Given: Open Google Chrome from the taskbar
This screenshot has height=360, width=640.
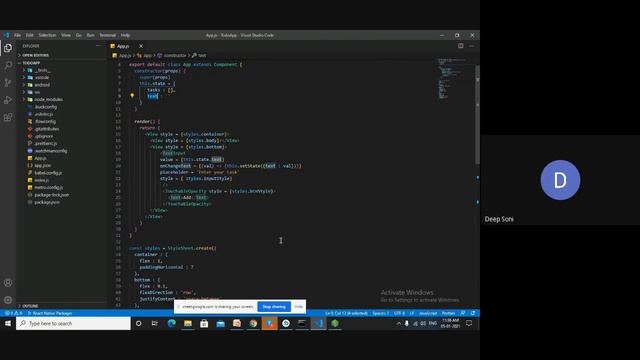Looking at the screenshot, I should click(253, 323).
